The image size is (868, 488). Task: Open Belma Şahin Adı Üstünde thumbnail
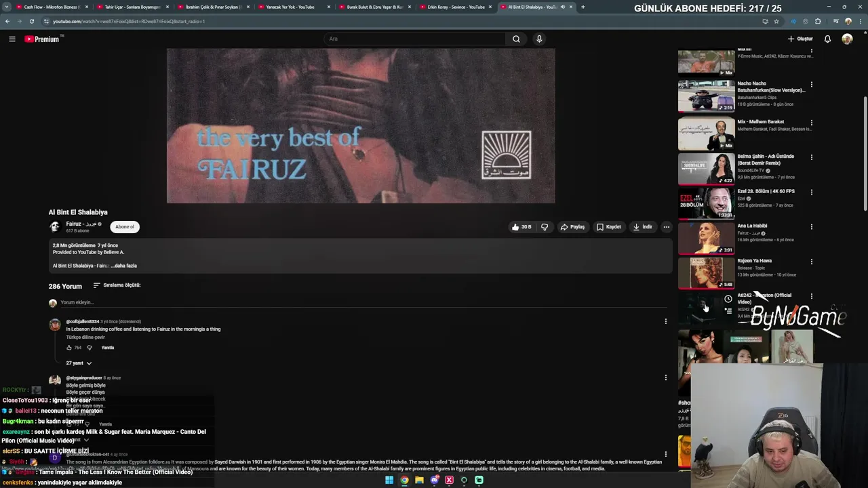[x=706, y=169]
